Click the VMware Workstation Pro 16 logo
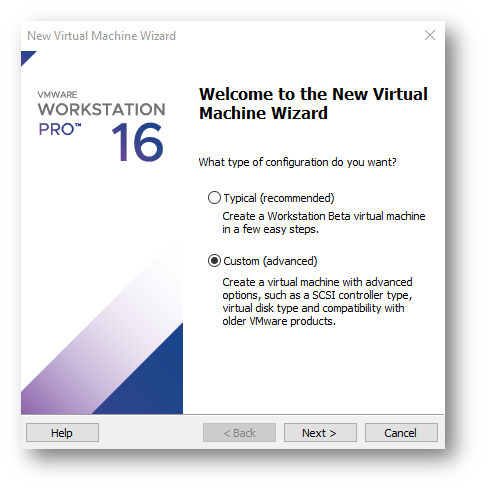Screen dimensions: 487x491 coord(101,126)
